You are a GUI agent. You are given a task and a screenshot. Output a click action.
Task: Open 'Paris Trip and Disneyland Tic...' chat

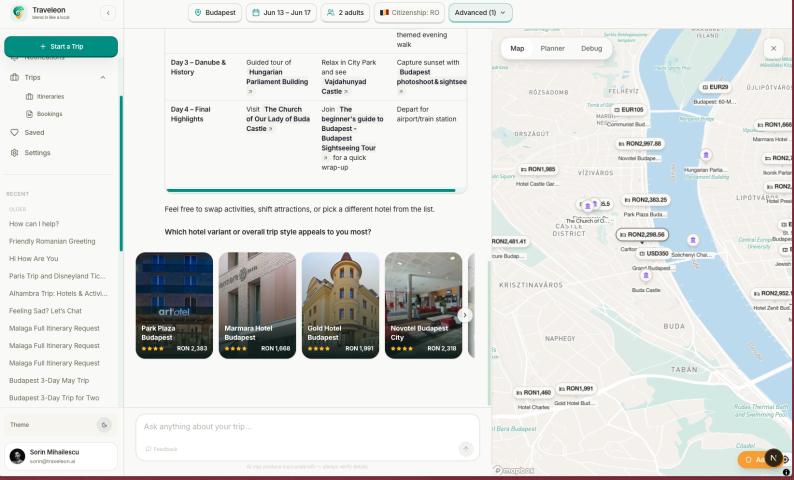coord(58,276)
